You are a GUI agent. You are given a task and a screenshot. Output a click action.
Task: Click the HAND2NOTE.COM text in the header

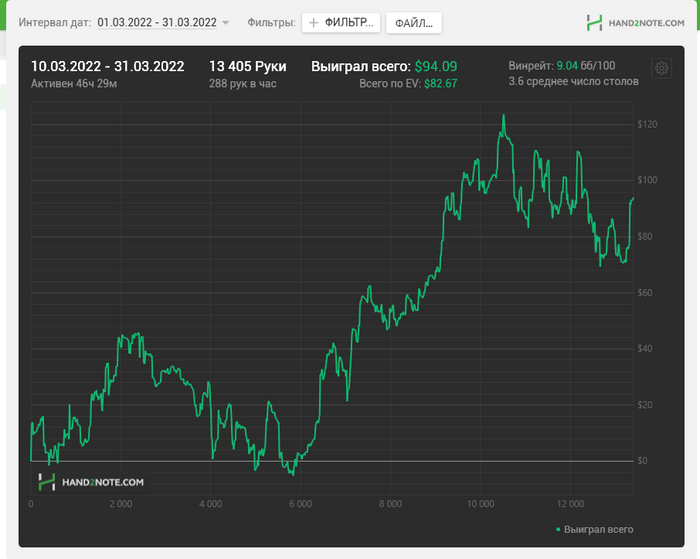pyautogui.click(x=646, y=23)
